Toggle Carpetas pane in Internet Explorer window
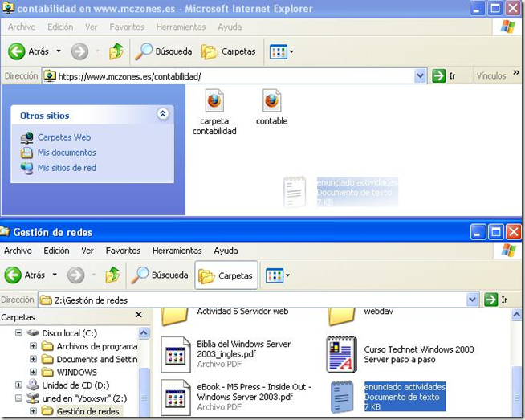The image size is (525, 420). (228, 51)
